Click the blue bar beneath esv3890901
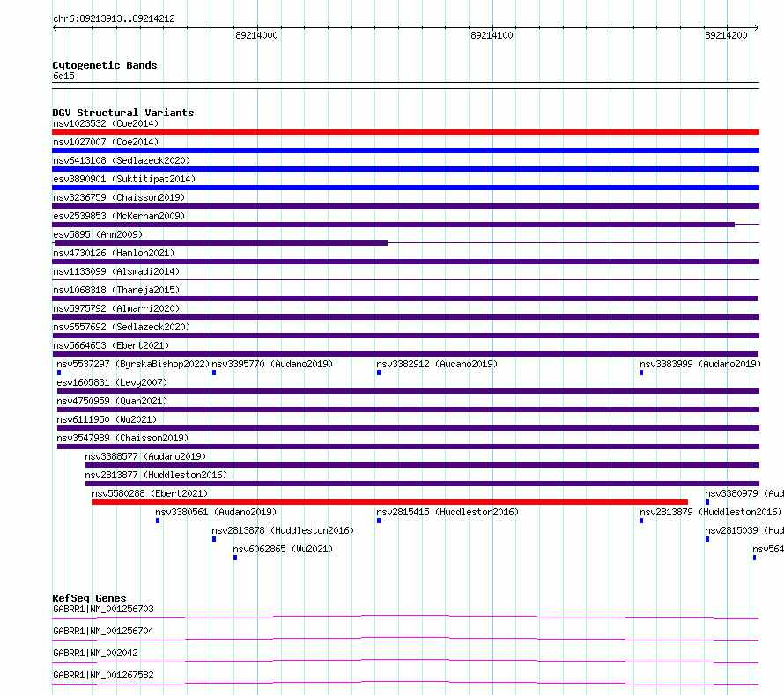This screenshot has height=695, width=784. pos(405,188)
